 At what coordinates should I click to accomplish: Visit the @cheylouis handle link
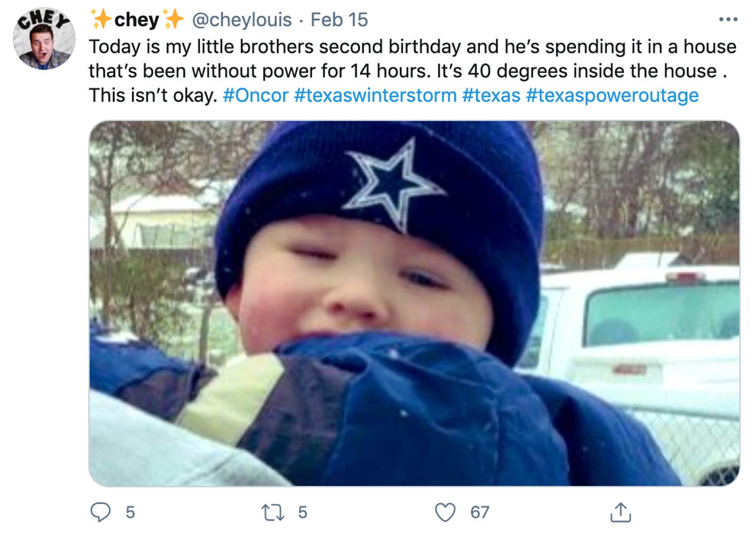(x=241, y=20)
